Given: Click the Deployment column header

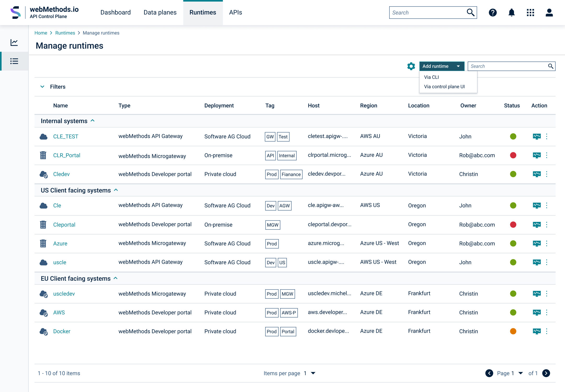Looking at the screenshot, I should pos(219,105).
